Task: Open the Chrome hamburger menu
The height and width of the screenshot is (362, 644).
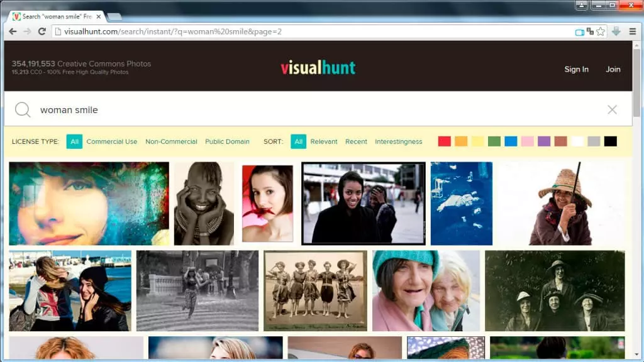Action: tap(632, 31)
